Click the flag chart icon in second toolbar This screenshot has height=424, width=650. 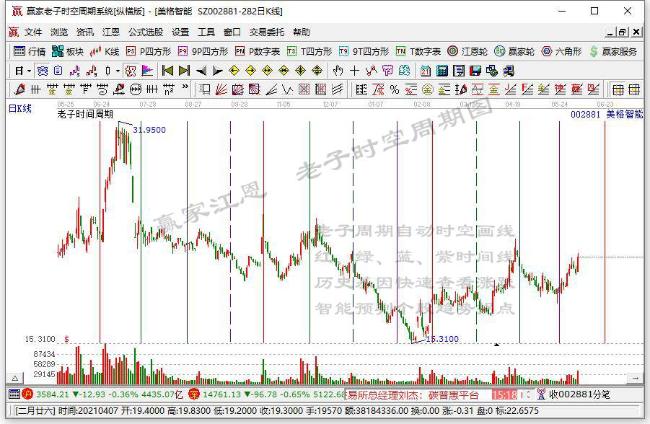pyautogui.click(x=147, y=71)
